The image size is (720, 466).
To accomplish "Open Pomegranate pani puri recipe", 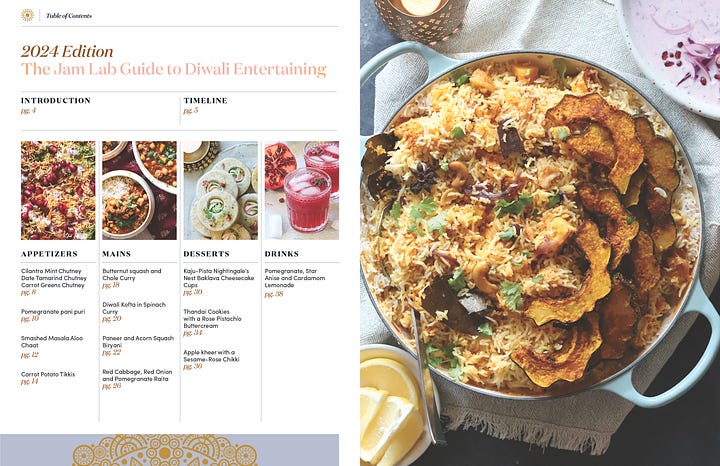I will pos(53,315).
